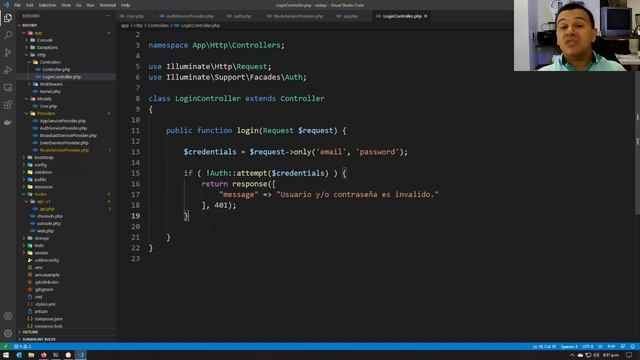Switch to the auth.php editor tab
This screenshot has height=360, width=640.
click(242, 16)
